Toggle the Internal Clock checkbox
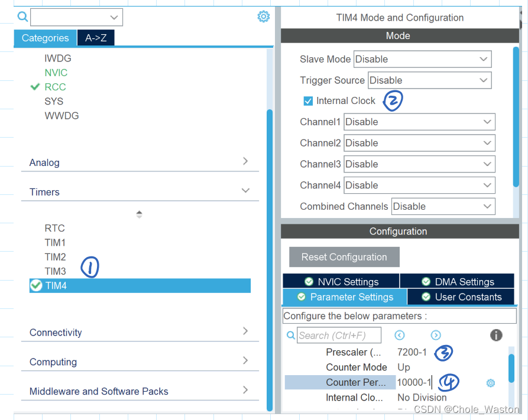Image resolution: width=528 pixels, height=420 pixels. (x=308, y=101)
